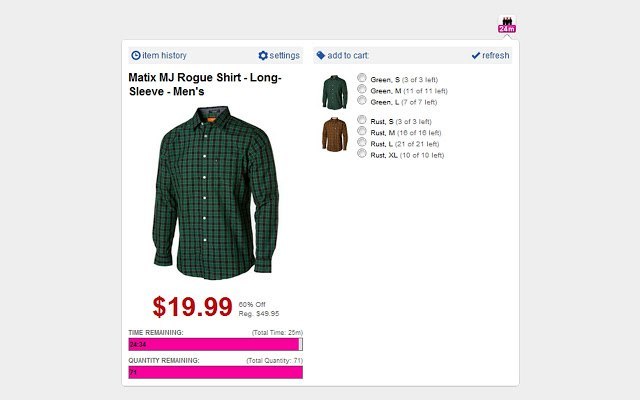Click the rust shirt color thumbnail

click(x=335, y=135)
